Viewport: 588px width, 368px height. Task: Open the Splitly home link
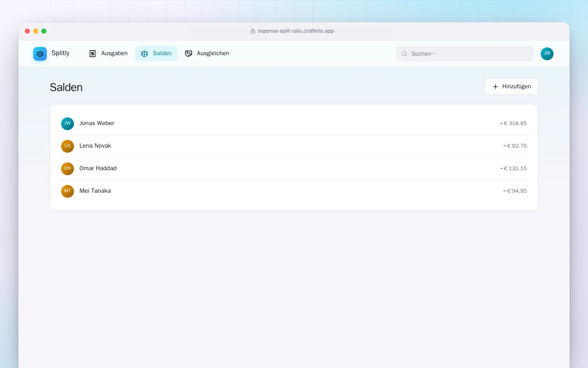point(51,54)
